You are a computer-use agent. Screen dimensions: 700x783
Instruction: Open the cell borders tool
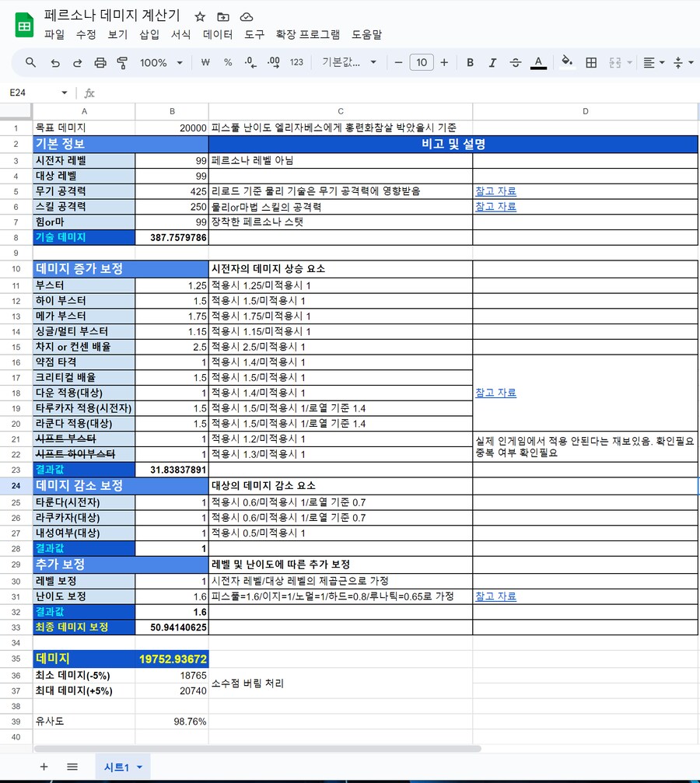[591, 63]
